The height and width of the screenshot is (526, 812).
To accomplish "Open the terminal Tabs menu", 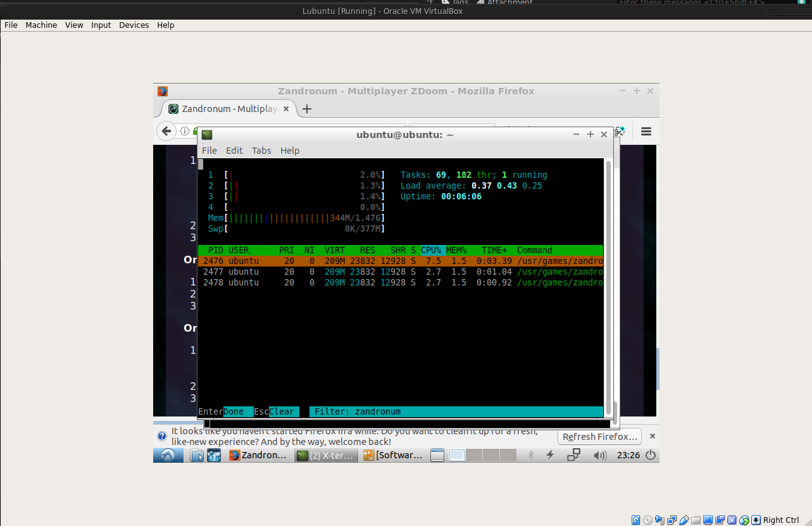I will (261, 151).
